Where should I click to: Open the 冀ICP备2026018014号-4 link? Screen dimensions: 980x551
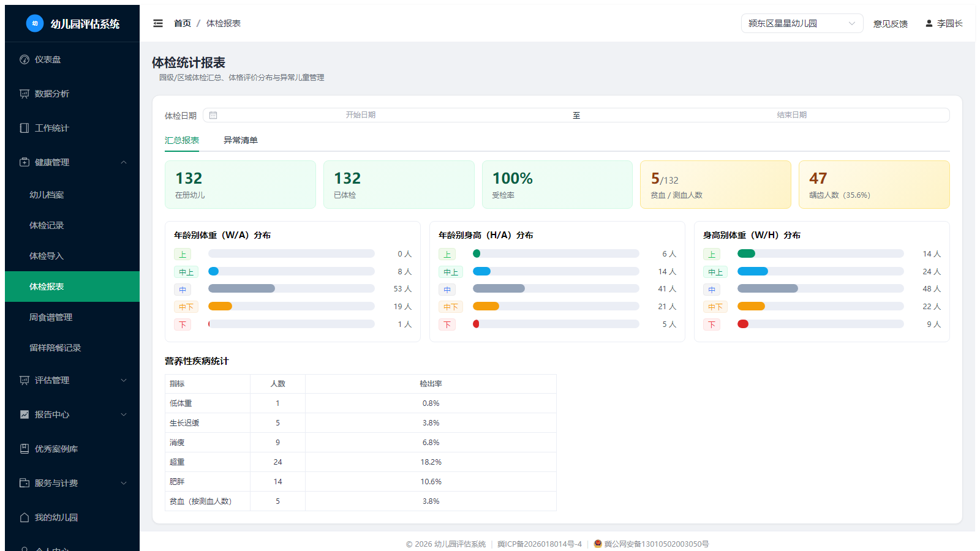(540, 544)
